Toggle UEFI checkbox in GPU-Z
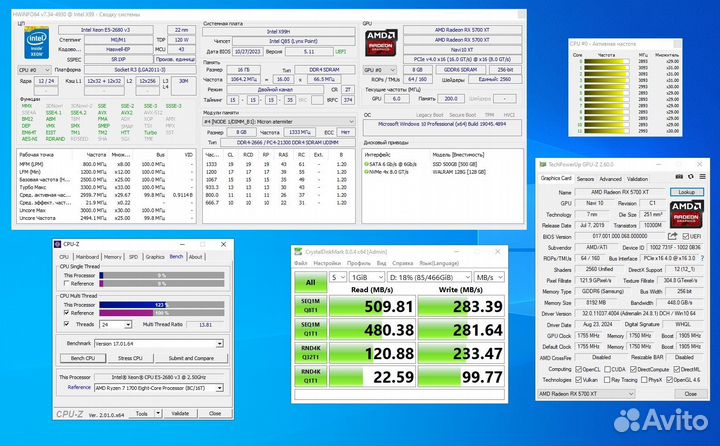 pos(685,237)
